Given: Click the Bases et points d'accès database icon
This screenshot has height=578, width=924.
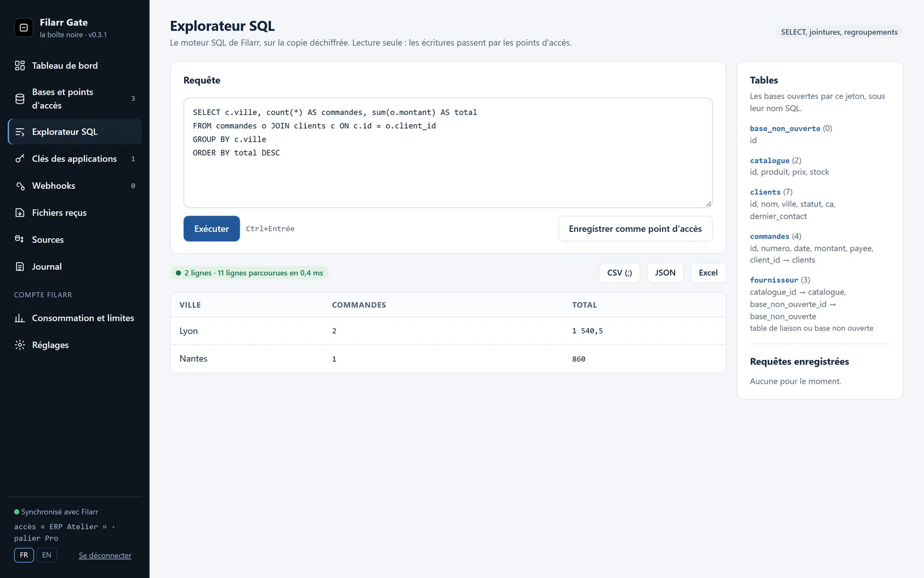Looking at the screenshot, I should pyautogui.click(x=20, y=99).
